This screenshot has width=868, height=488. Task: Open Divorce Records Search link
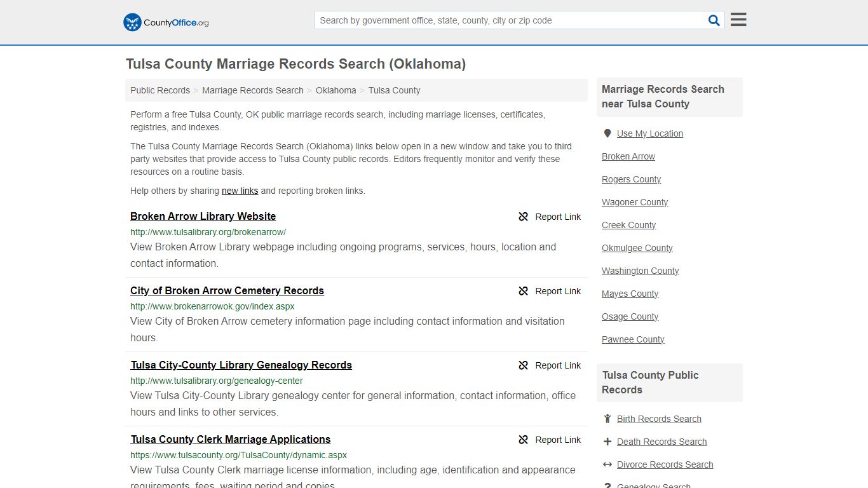click(x=665, y=464)
